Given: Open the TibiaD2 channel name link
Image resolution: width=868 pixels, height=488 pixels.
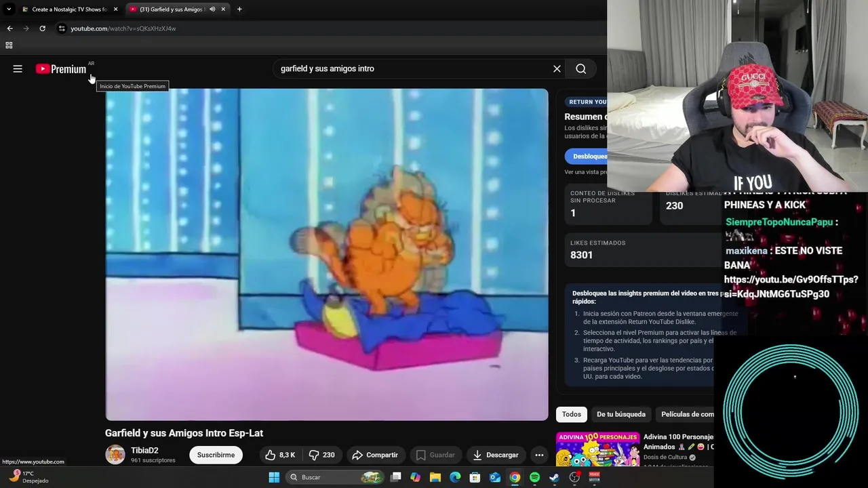Looking at the screenshot, I should pyautogui.click(x=144, y=450).
